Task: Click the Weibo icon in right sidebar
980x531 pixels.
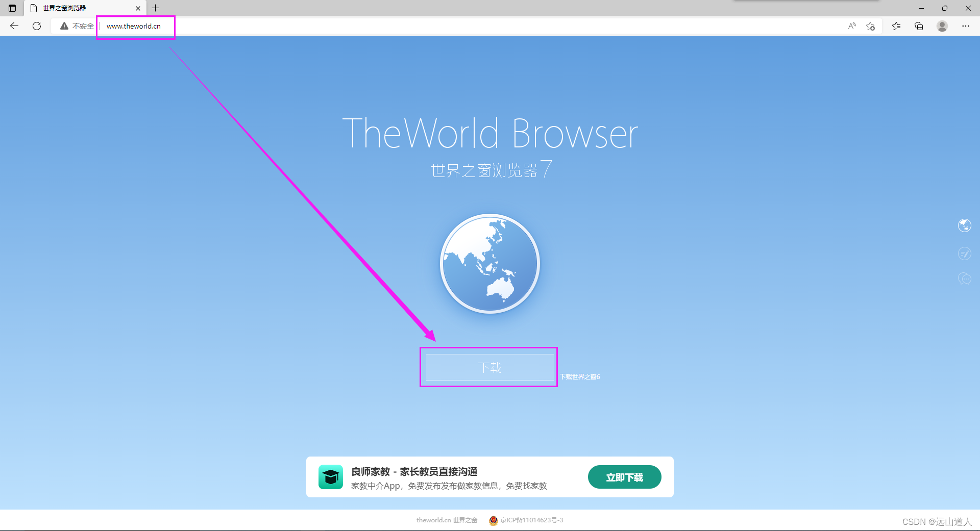Action: point(964,253)
